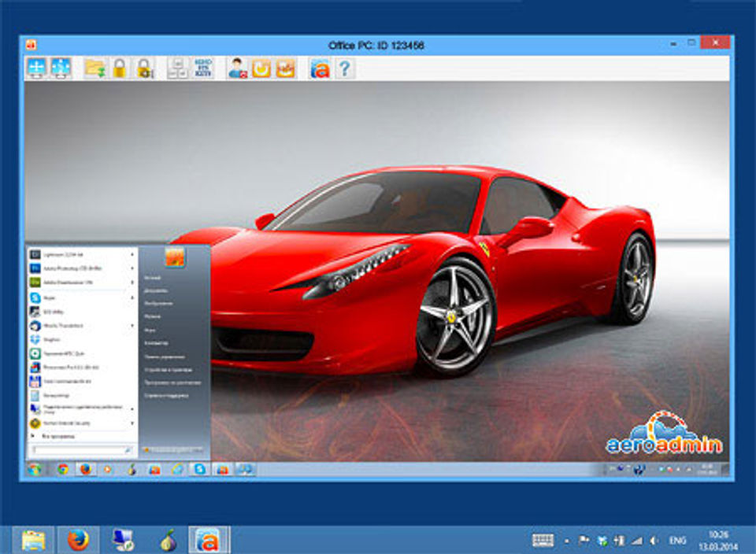Open Firefox on the remote taskbar
The height and width of the screenshot is (554, 756).
[x=85, y=469]
